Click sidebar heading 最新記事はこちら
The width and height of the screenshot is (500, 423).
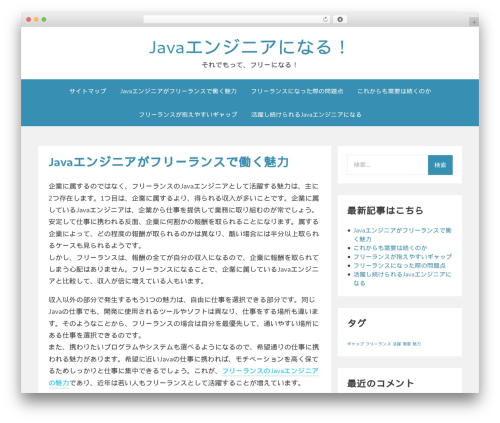pos(385,211)
